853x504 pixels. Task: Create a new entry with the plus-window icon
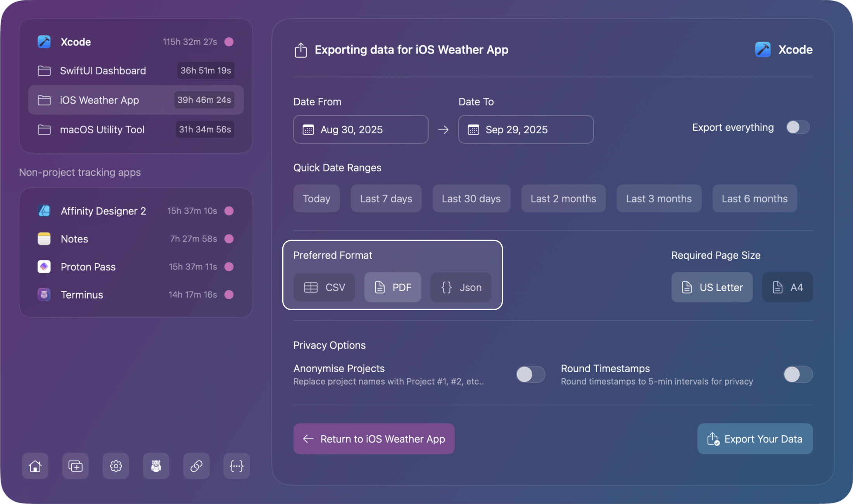point(75,466)
